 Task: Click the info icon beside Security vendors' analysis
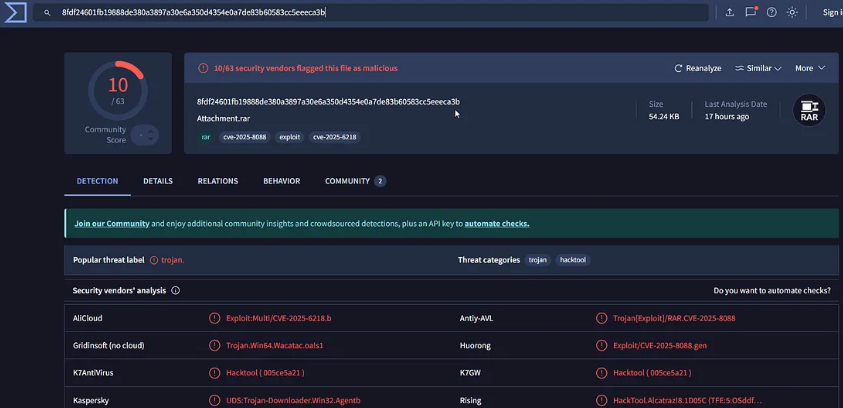pyautogui.click(x=176, y=291)
